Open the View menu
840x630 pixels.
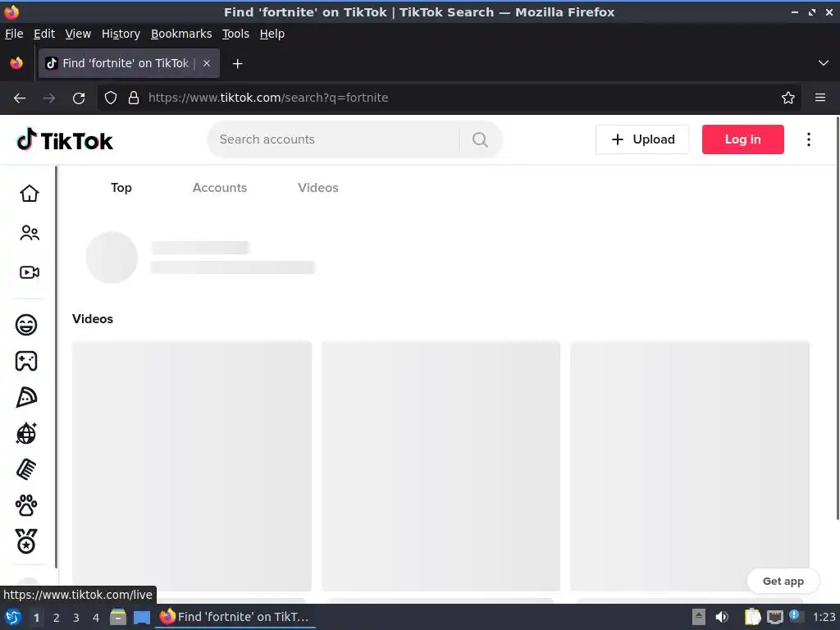click(78, 34)
